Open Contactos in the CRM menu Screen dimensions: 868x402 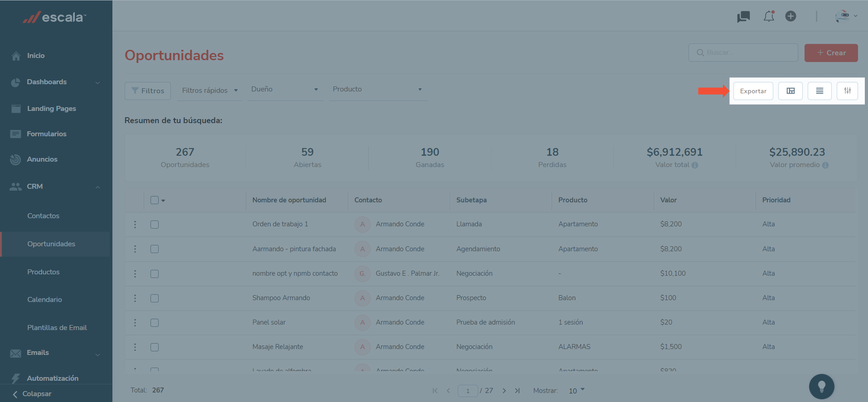click(x=43, y=216)
